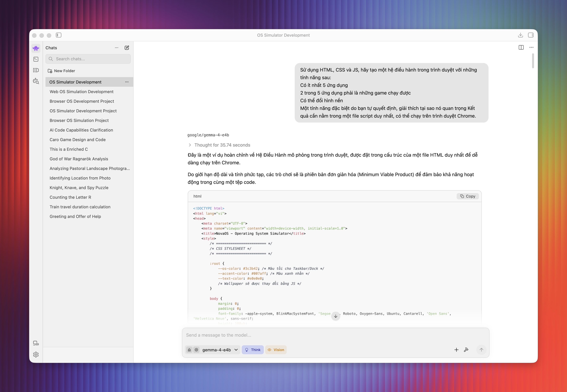Screen dimensions: 567x392
Task: Eject the loaded gemma-4-e4b model
Action: 189,350
